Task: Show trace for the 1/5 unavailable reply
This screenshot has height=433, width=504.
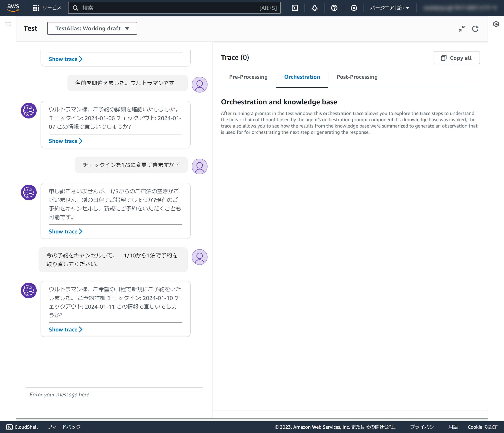Action: pyautogui.click(x=65, y=231)
